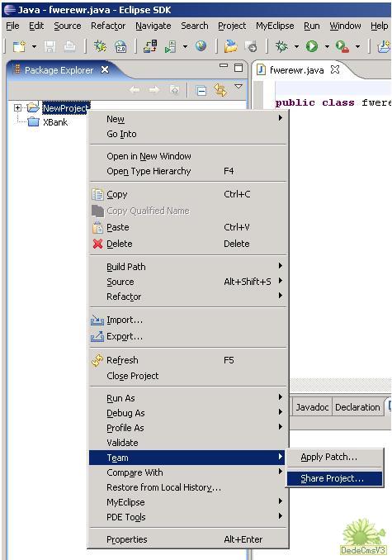
Task: Click the Debug bug icon in toolbar
Action: click(281, 46)
